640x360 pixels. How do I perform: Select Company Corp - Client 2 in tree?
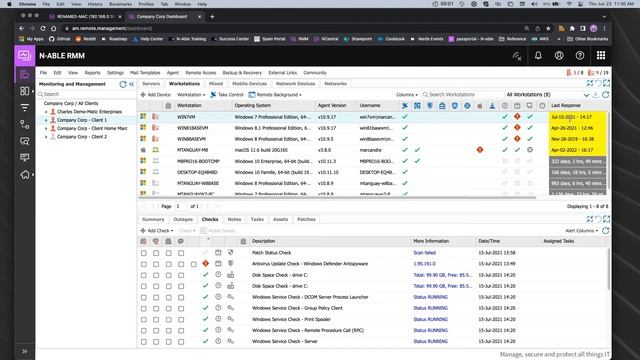82,137
